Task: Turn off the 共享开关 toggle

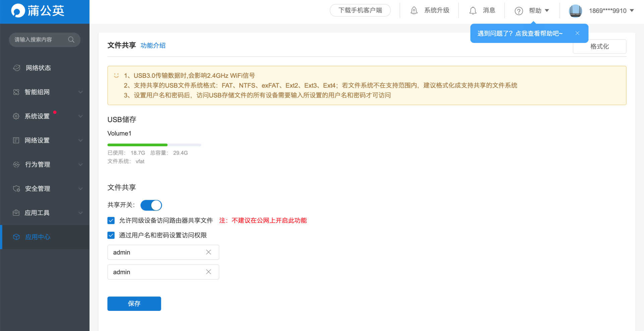Action: tap(151, 205)
